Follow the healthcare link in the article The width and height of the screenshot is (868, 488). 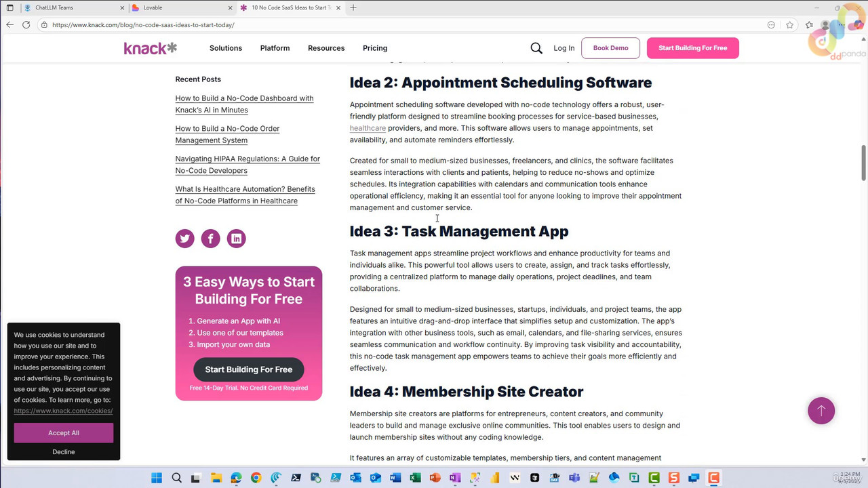(368, 128)
